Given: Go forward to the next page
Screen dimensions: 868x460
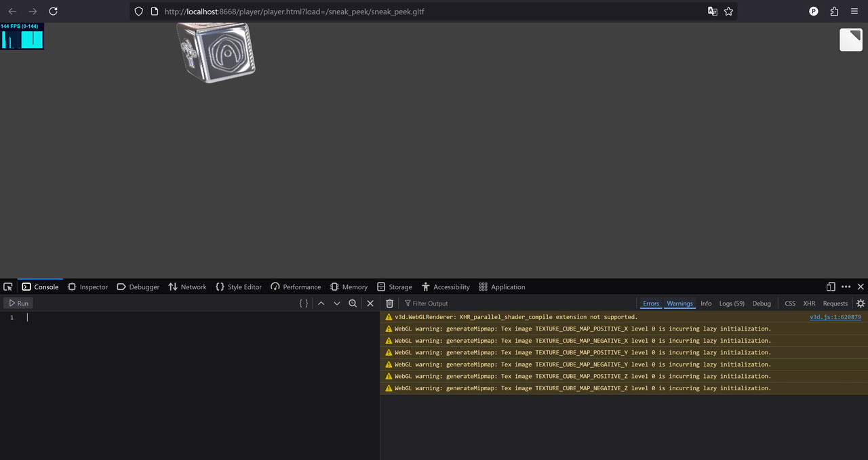Looking at the screenshot, I should [33, 12].
